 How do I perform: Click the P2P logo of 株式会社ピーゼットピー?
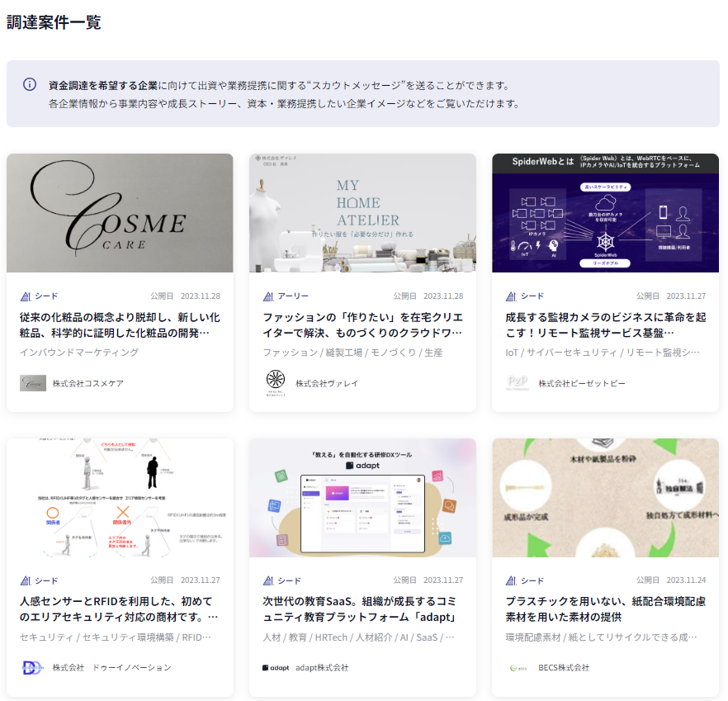518,383
